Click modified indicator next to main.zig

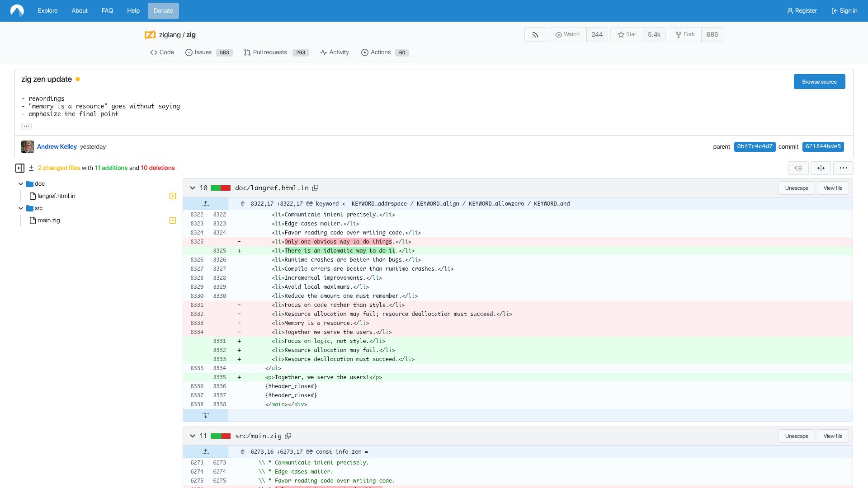tap(173, 221)
